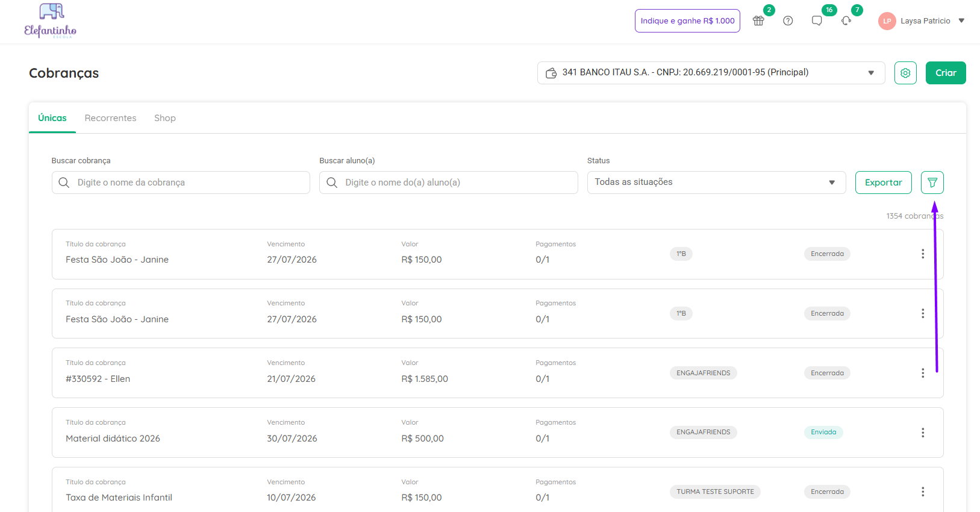Focus the Digite o nome da cobrança field
Viewport: 980px width, 512px height.
[x=181, y=183]
